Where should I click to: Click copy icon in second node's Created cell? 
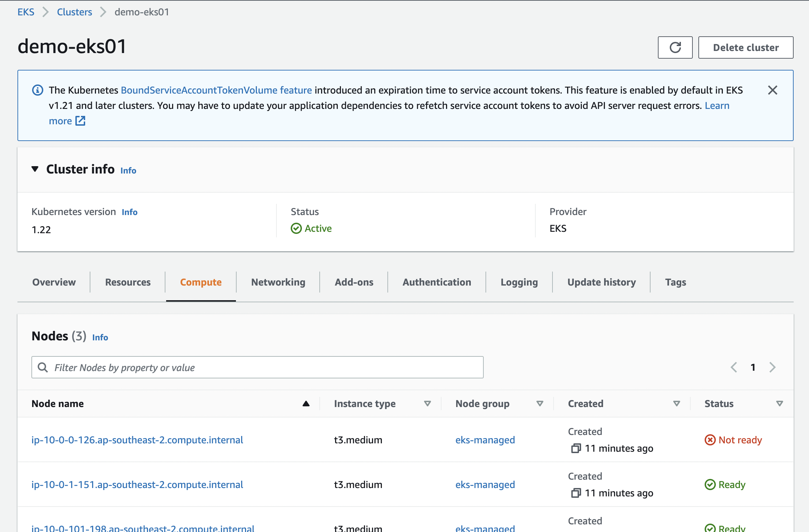(576, 493)
